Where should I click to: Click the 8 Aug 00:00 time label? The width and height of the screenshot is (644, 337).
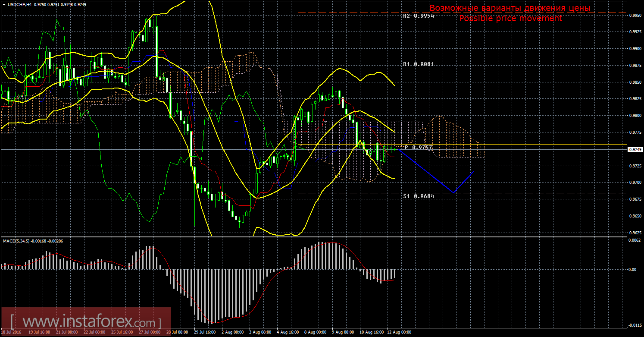coord(315,333)
